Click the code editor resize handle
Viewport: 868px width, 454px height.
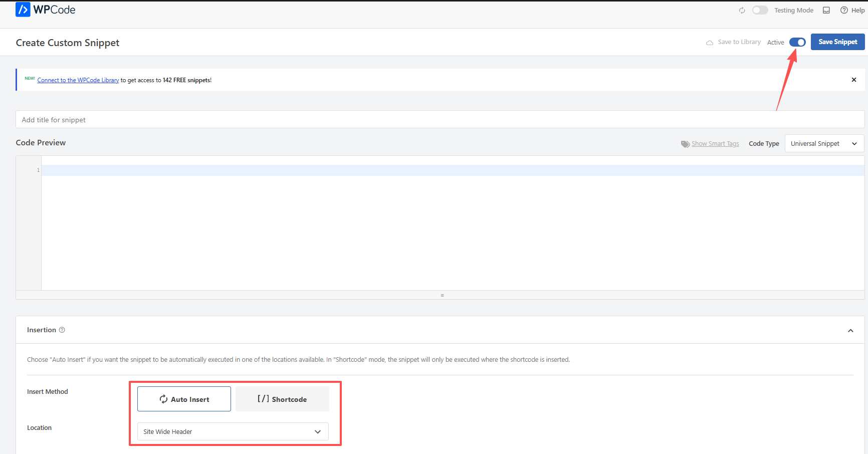pos(442,295)
